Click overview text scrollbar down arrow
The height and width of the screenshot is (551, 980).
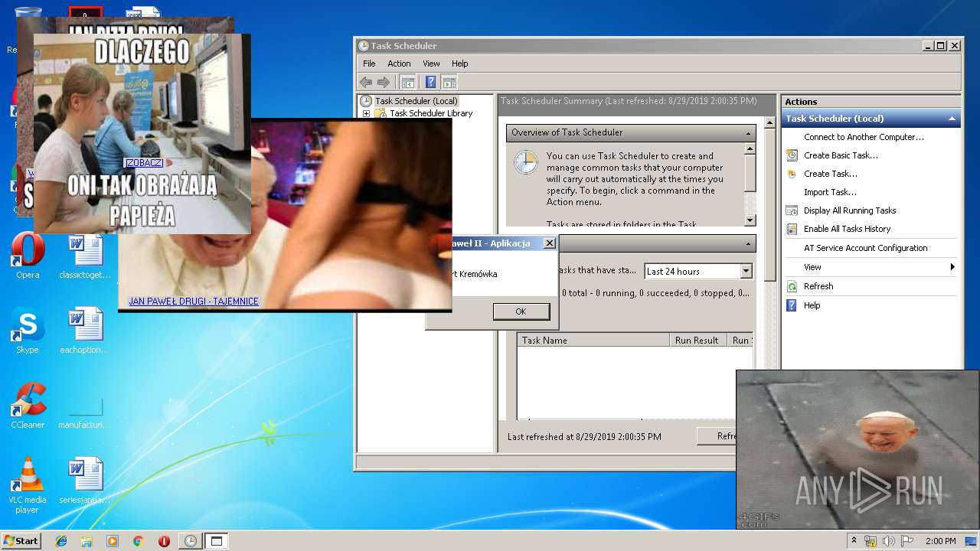point(750,220)
